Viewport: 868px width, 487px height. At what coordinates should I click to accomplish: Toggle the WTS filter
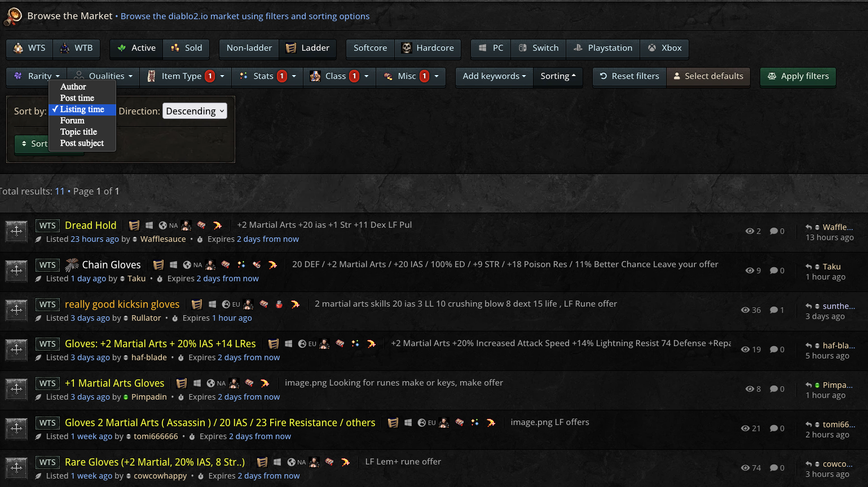pyautogui.click(x=29, y=48)
